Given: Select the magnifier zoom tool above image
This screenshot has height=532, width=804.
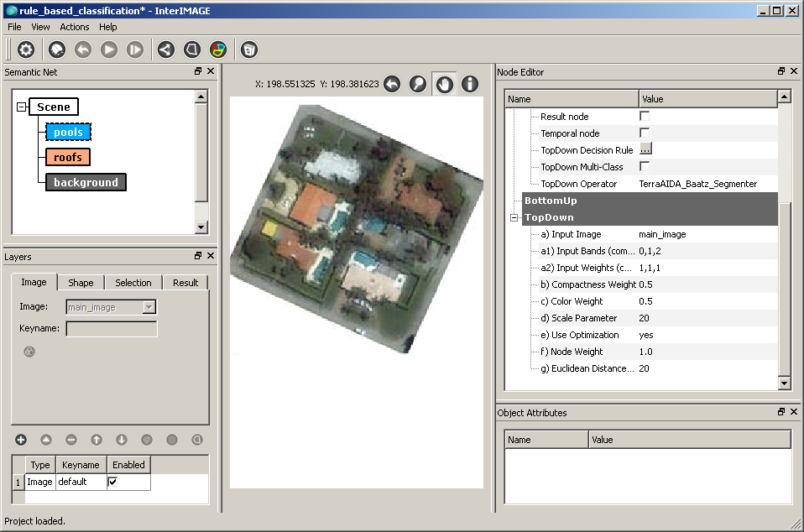Looking at the screenshot, I should 417,84.
